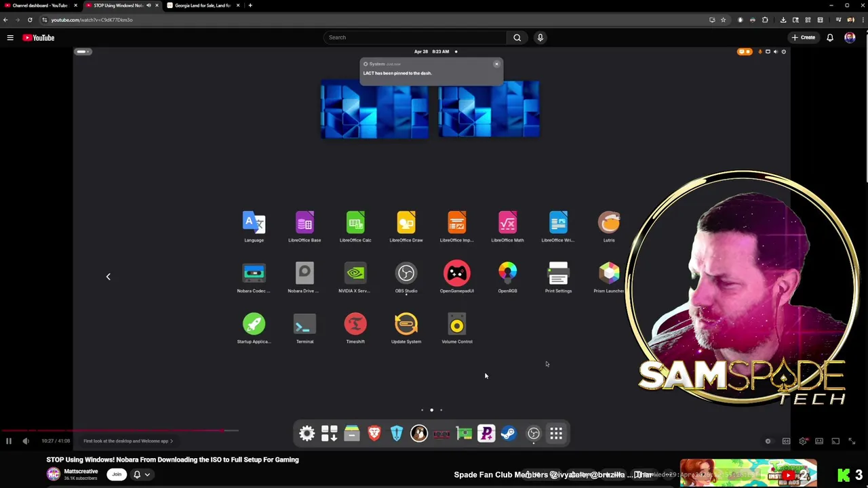
Task: Launch LibreOffice Calc from app grid
Action: [355, 226]
